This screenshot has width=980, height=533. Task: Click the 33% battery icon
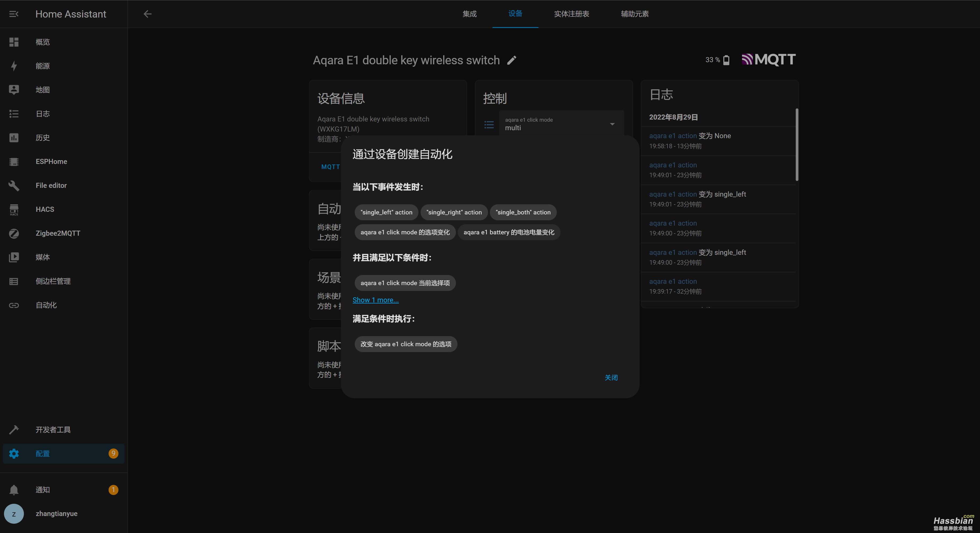click(726, 60)
